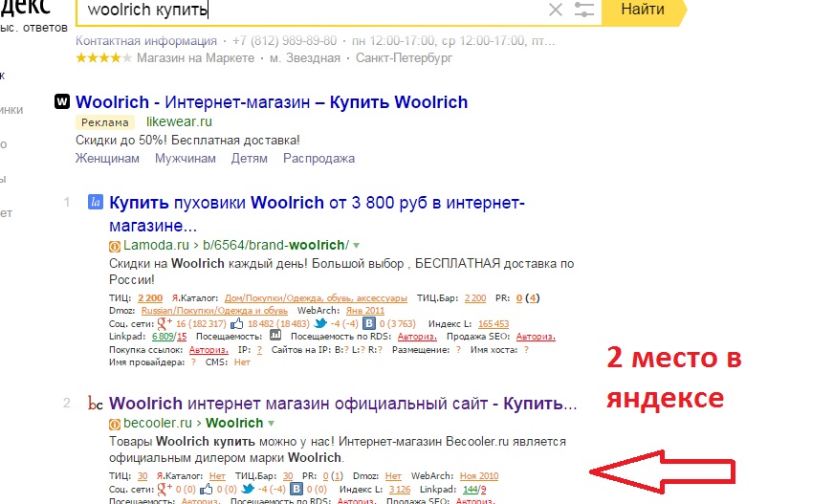The width and height of the screenshot is (834, 504).
Task: Open 'Дом/Покупки/Одежда, обувь, аксессуары' catalog link
Action: point(316,298)
